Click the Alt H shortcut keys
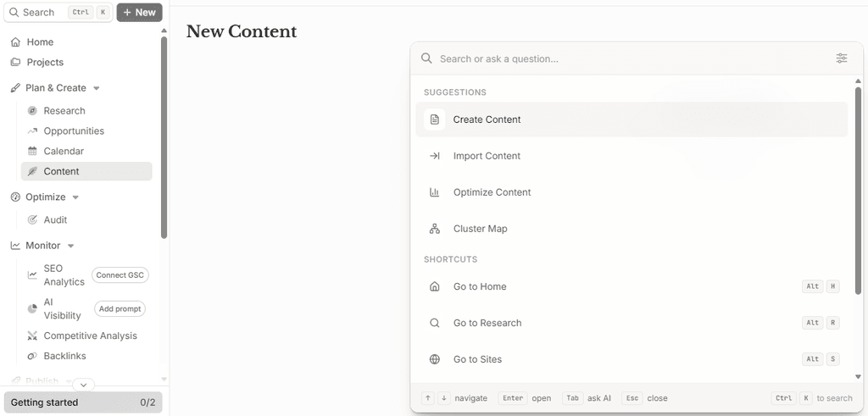This screenshot has width=868, height=416. [x=821, y=286]
